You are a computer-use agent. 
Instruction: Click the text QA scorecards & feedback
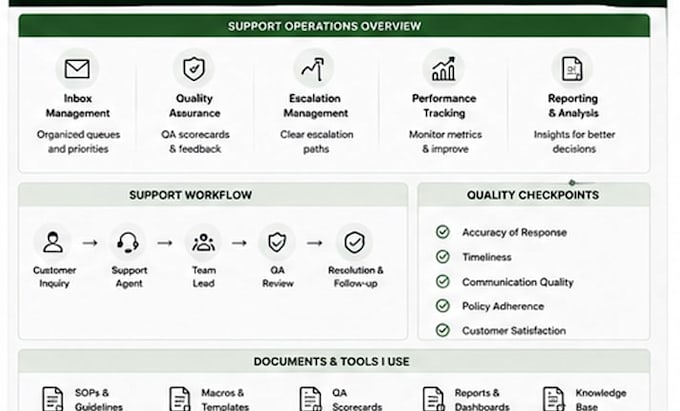point(195,142)
